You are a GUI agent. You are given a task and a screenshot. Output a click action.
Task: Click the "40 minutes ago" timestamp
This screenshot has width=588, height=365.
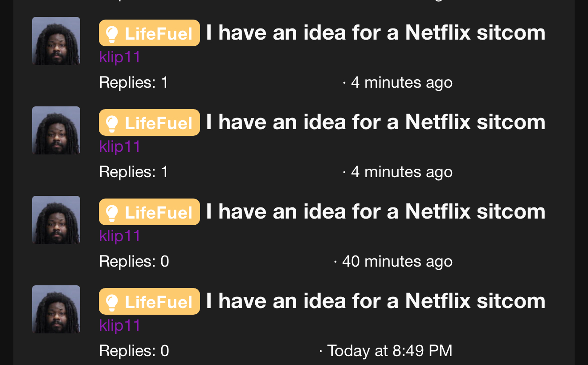point(397,261)
